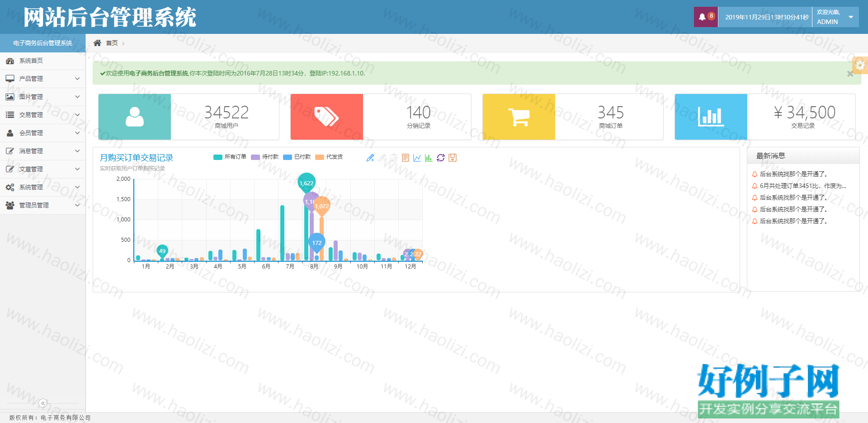Toggle the 所有订单 legend series
The height and width of the screenshot is (423, 868).
[x=230, y=157]
